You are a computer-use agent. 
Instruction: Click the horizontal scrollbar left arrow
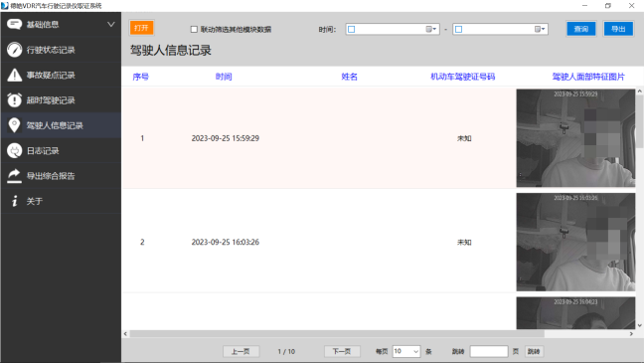(125, 334)
